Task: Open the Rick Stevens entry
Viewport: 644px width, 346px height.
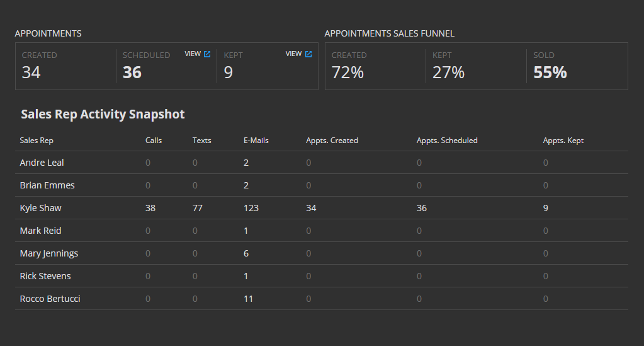Action: 45,276
